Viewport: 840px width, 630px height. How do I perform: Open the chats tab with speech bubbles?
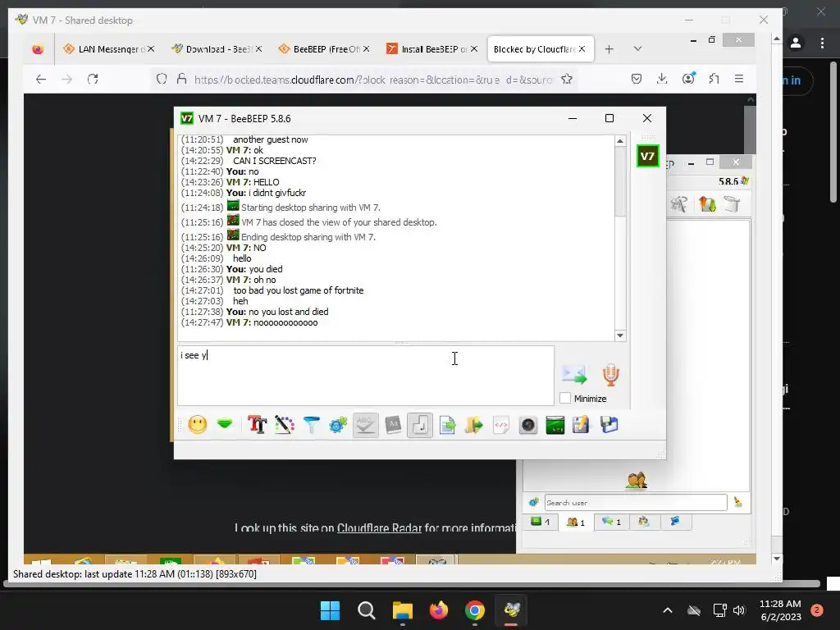pos(610,521)
